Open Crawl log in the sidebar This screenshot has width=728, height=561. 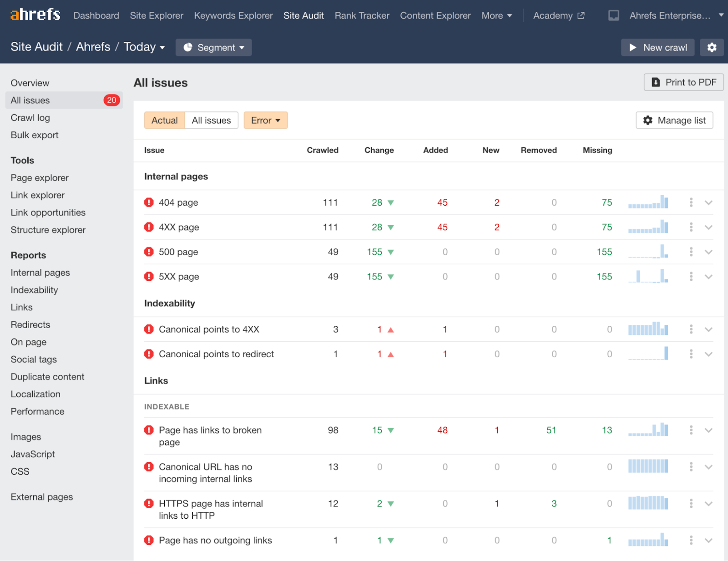point(30,118)
